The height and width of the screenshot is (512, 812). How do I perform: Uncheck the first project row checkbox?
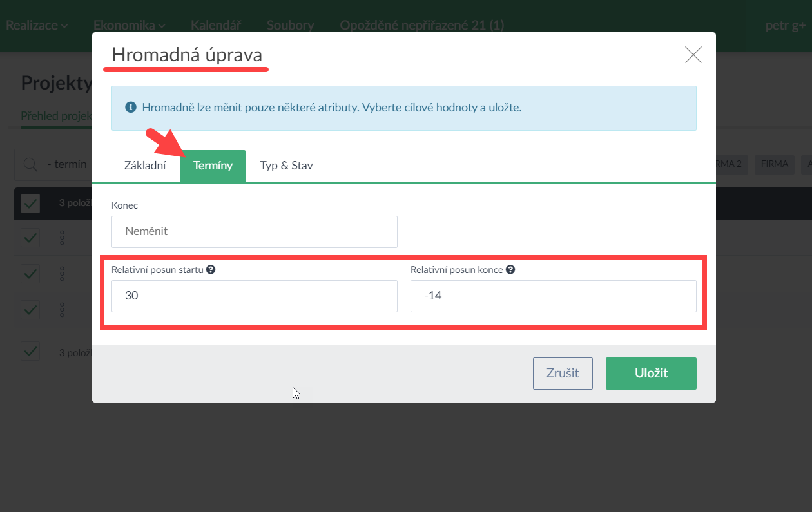(30, 238)
